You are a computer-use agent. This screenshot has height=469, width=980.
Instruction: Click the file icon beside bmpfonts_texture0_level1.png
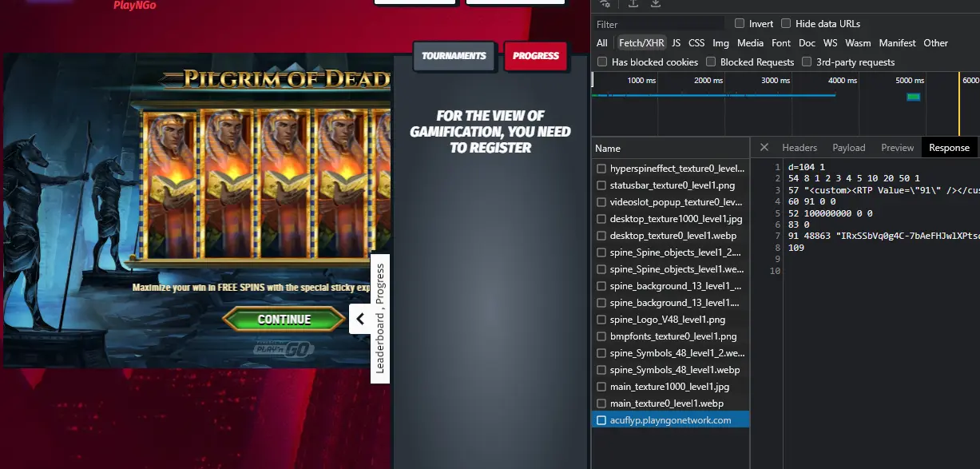tap(601, 336)
